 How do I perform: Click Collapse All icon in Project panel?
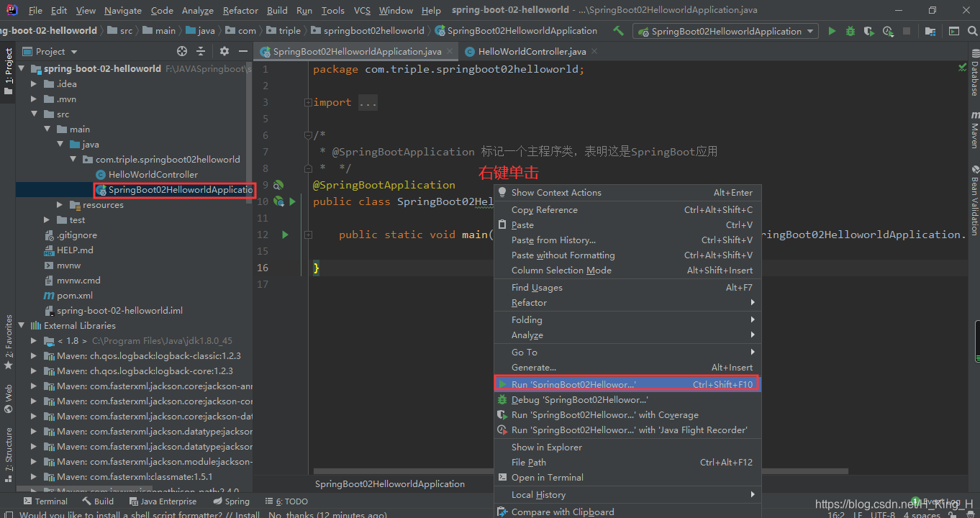[201, 51]
